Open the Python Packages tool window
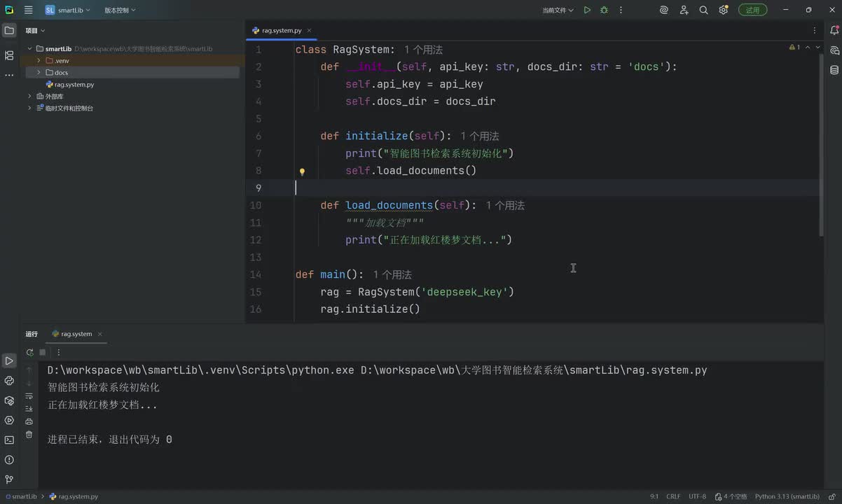Viewport: 842px width, 504px height. point(9,400)
